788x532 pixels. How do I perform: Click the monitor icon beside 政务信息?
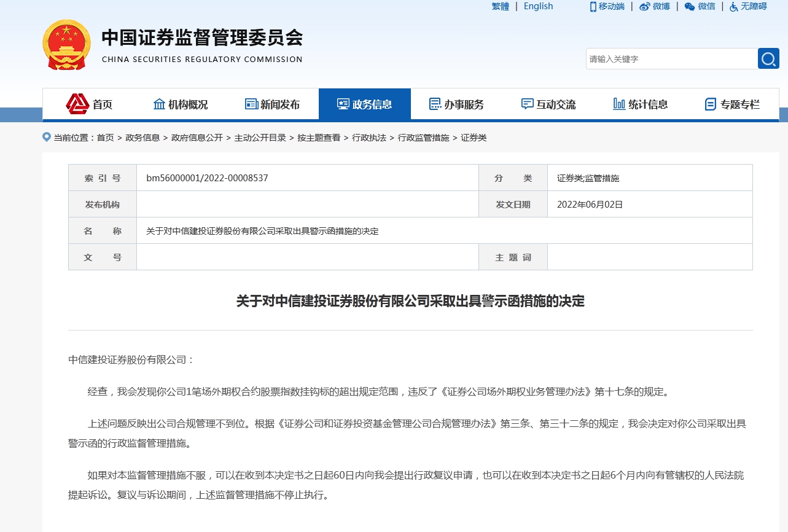343,104
